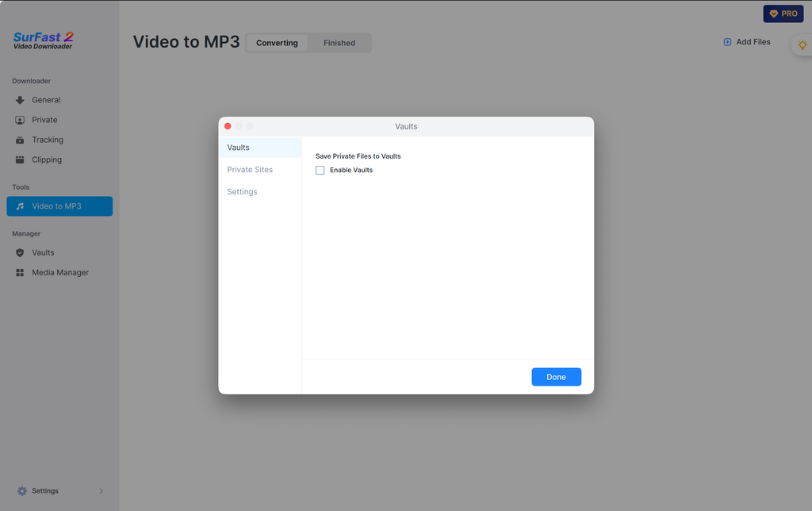Click the Vaults dialog title bar text
Screen dimensions: 812x511
tap(406, 126)
